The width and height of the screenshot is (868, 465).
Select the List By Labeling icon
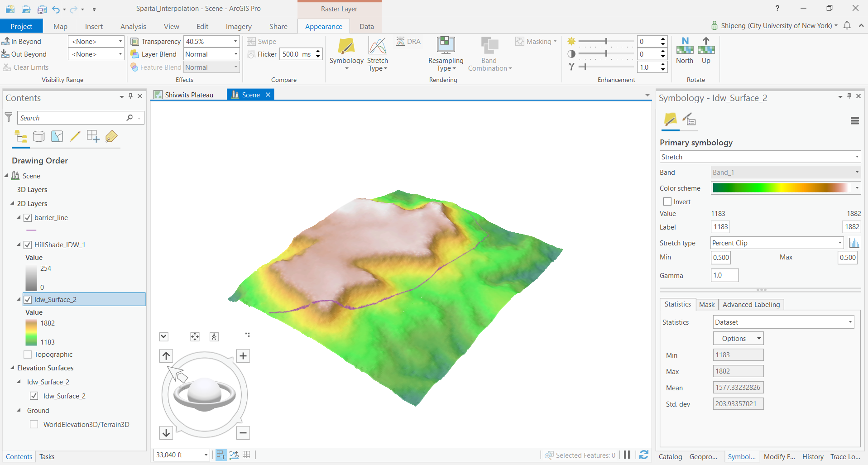pyautogui.click(x=111, y=136)
